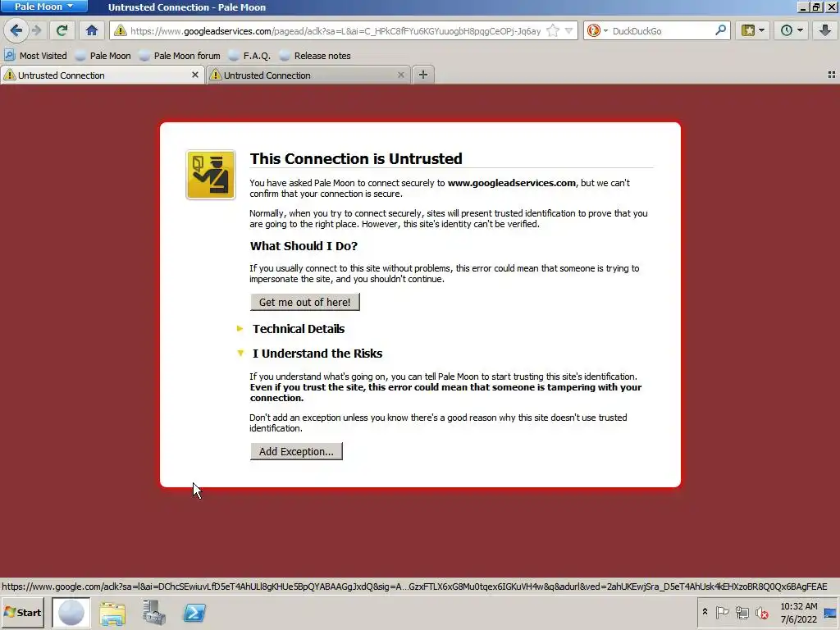Open the Pale Moon bookmark
This screenshot has width=840, height=630.
point(103,56)
